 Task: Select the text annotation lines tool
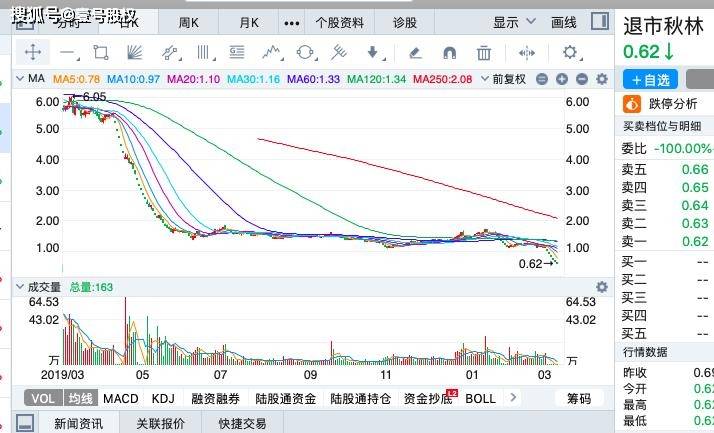237,52
